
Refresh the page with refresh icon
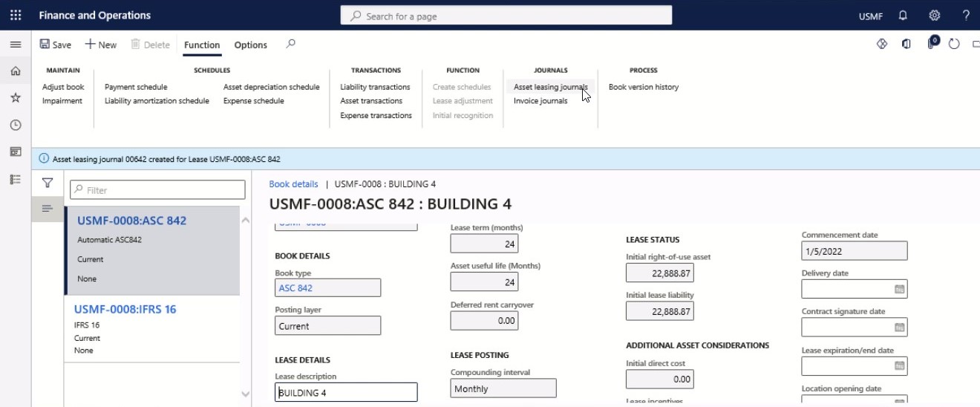pos(955,44)
